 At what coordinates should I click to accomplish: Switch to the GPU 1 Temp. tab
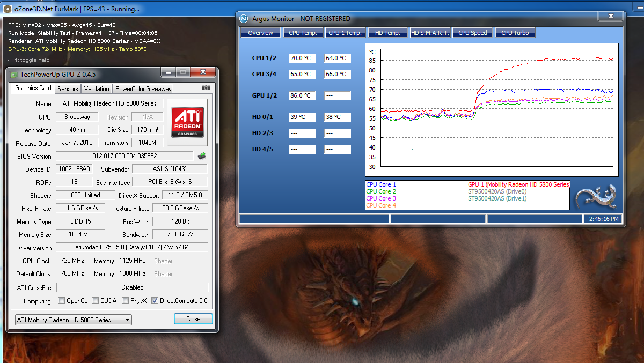click(x=345, y=33)
